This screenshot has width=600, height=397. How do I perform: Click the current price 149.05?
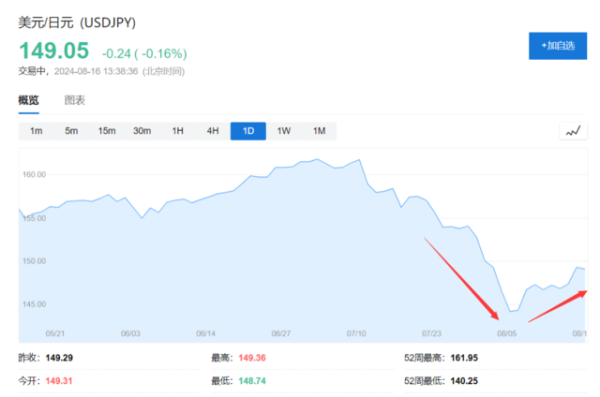click(x=54, y=51)
